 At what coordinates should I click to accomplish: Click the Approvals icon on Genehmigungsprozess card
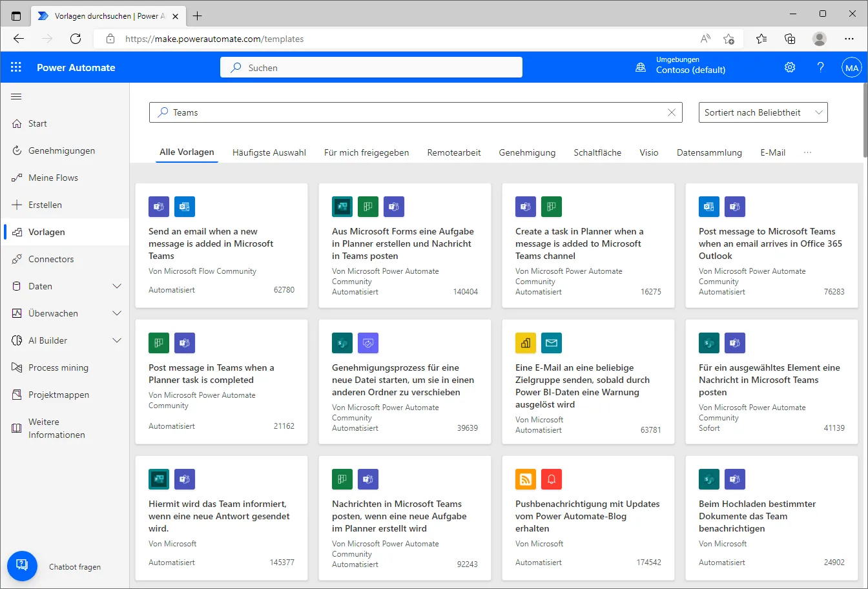368,343
